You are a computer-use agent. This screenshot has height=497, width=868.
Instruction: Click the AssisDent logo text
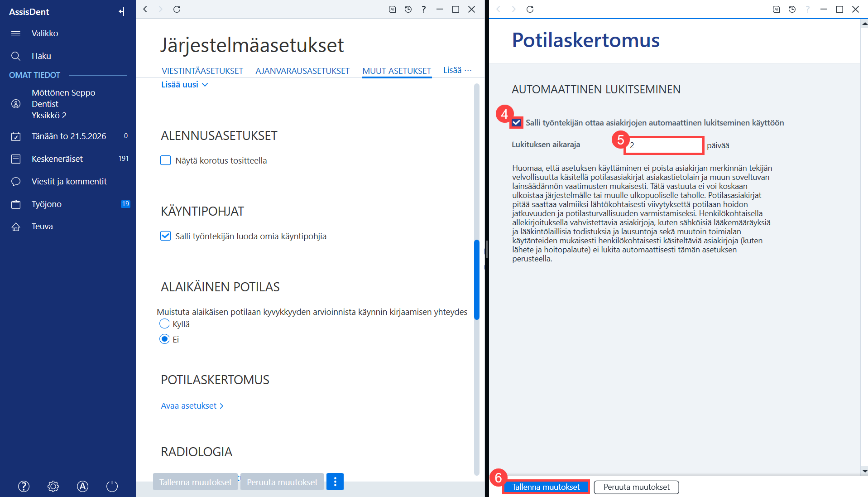click(x=29, y=12)
